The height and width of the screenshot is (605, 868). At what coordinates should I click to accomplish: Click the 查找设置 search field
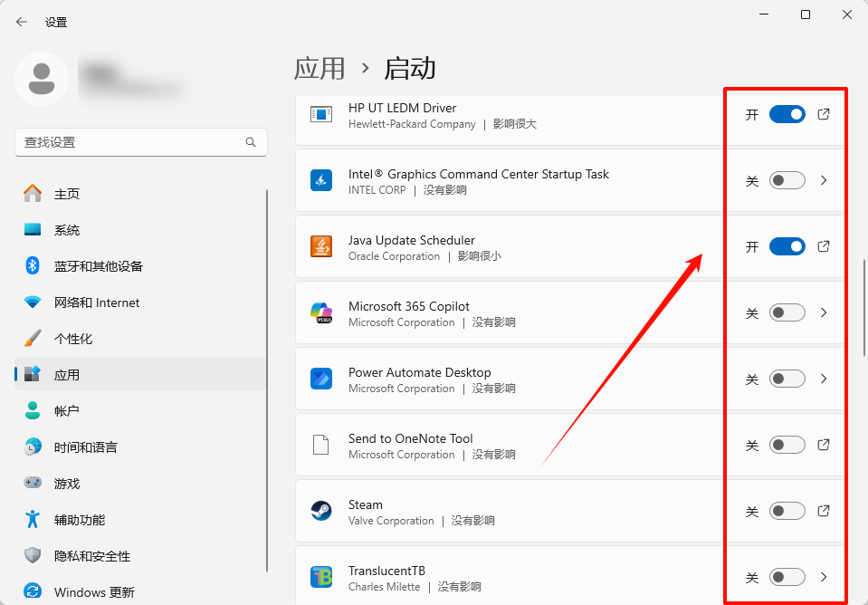(x=140, y=142)
